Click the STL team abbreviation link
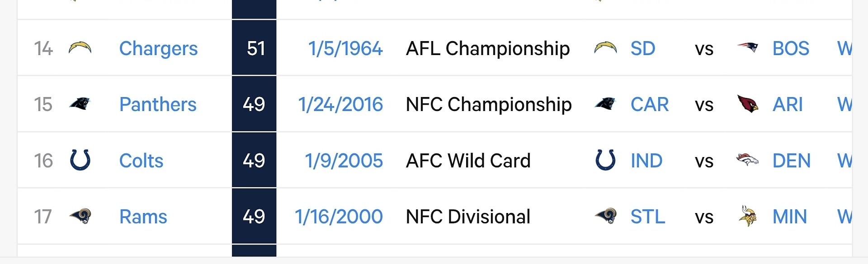This screenshot has height=264, width=868. [x=647, y=217]
